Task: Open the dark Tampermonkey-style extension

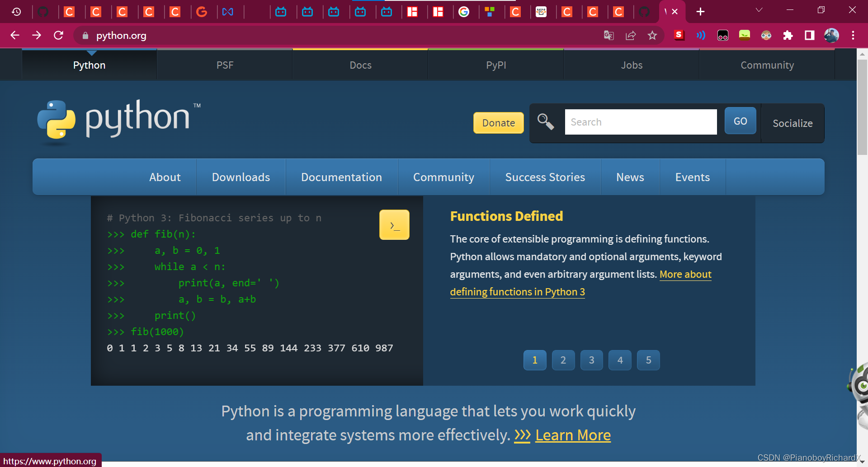Action: (723, 35)
